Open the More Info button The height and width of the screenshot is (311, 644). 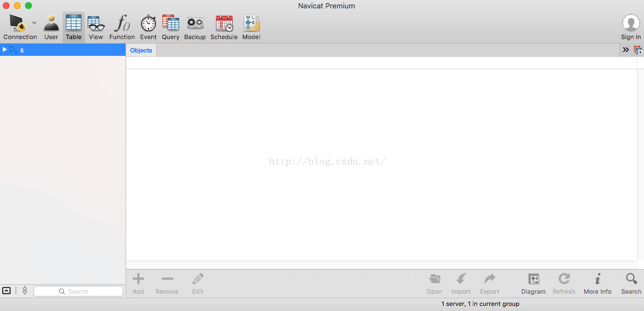[x=598, y=284]
